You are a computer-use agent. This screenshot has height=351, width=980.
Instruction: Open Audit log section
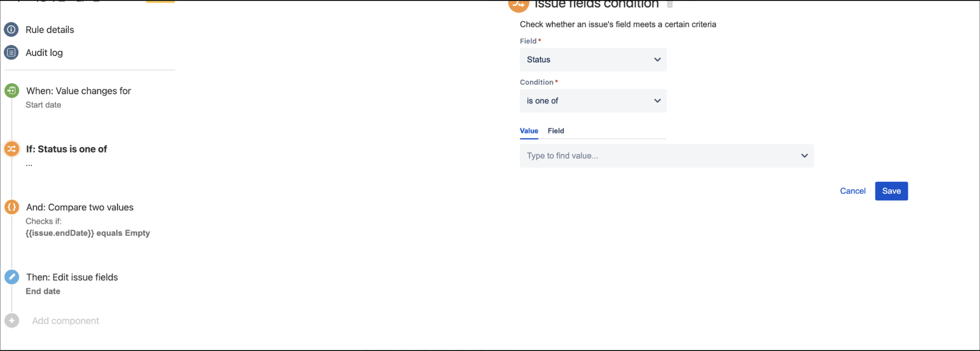click(44, 53)
